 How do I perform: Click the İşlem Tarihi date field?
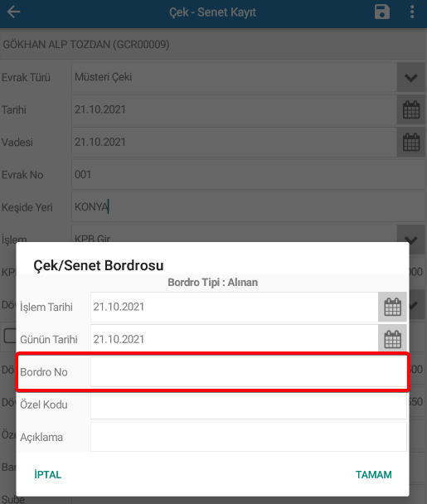[x=235, y=307]
